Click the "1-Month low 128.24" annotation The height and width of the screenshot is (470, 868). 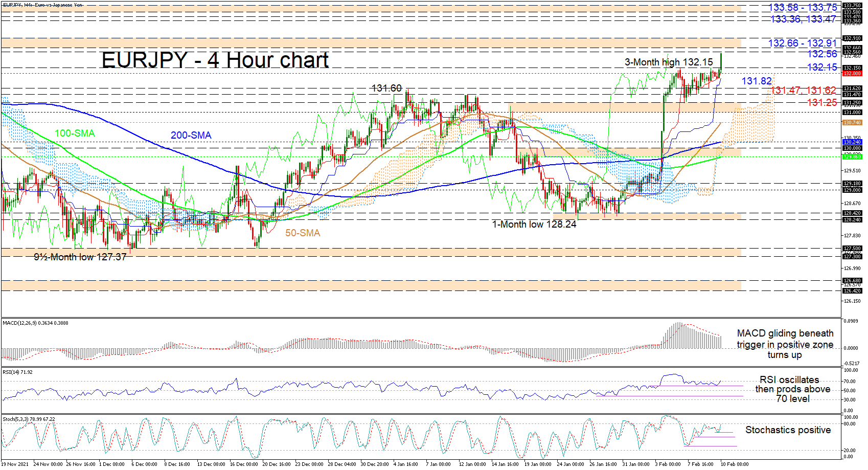click(x=534, y=224)
